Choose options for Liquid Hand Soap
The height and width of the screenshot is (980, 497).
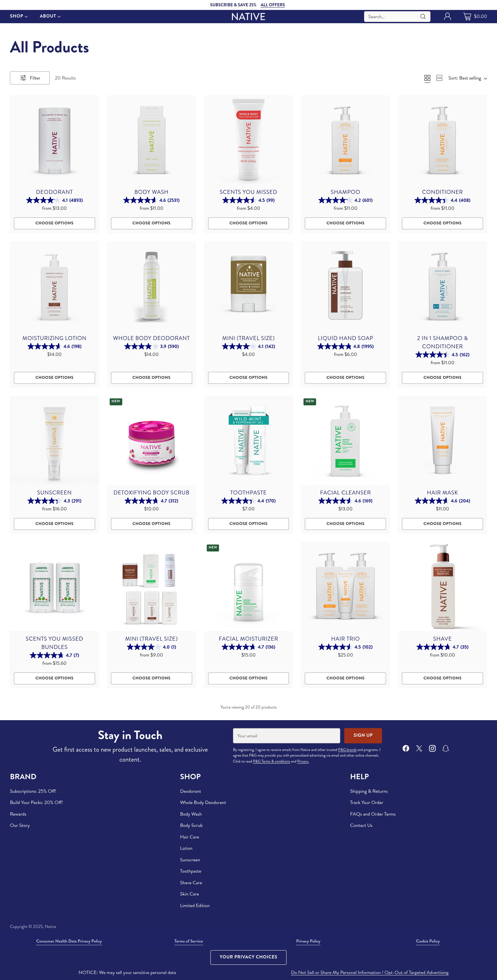[x=345, y=377]
